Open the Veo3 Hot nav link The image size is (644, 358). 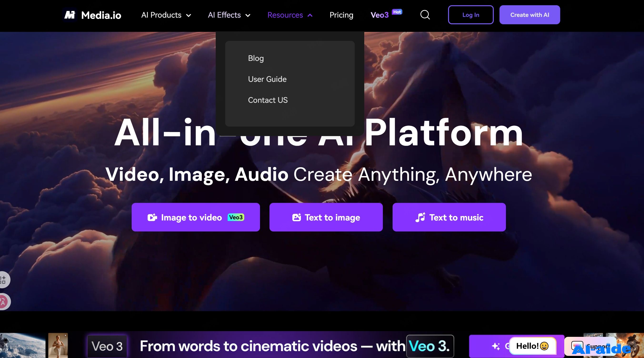click(x=386, y=15)
